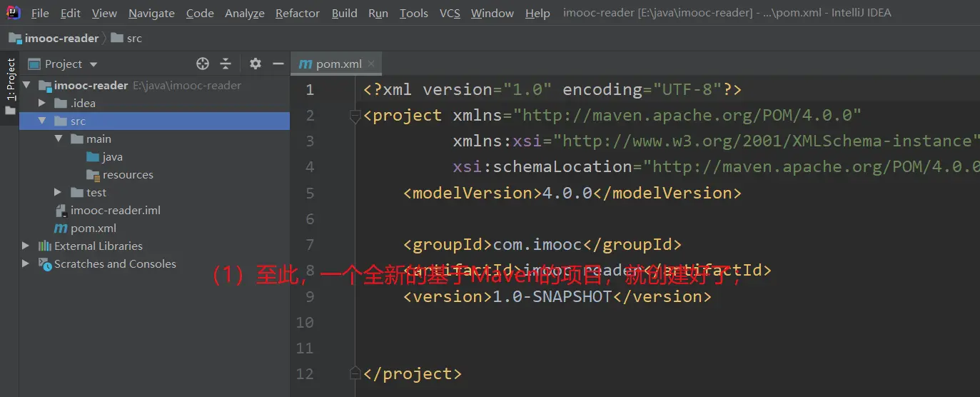The width and height of the screenshot is (980, 397).
Task: Collapse the imooc-reader root node
Action: tap(26, 85)
